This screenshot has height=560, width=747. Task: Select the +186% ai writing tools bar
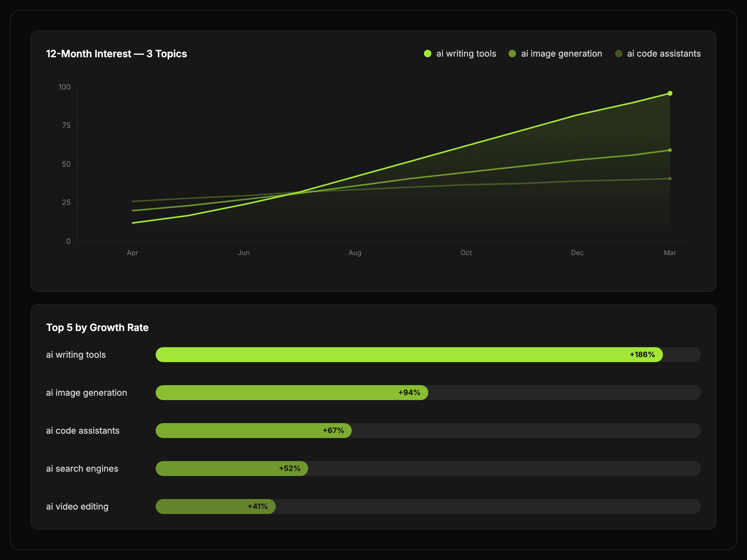(x=409, y=355)
